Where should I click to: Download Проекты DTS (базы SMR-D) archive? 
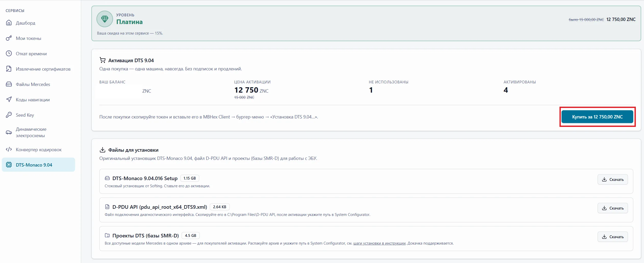(x=613, y=237)
